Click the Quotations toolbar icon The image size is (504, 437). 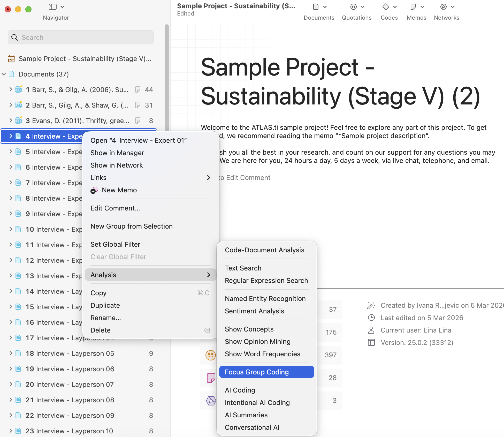coord(353,7)
